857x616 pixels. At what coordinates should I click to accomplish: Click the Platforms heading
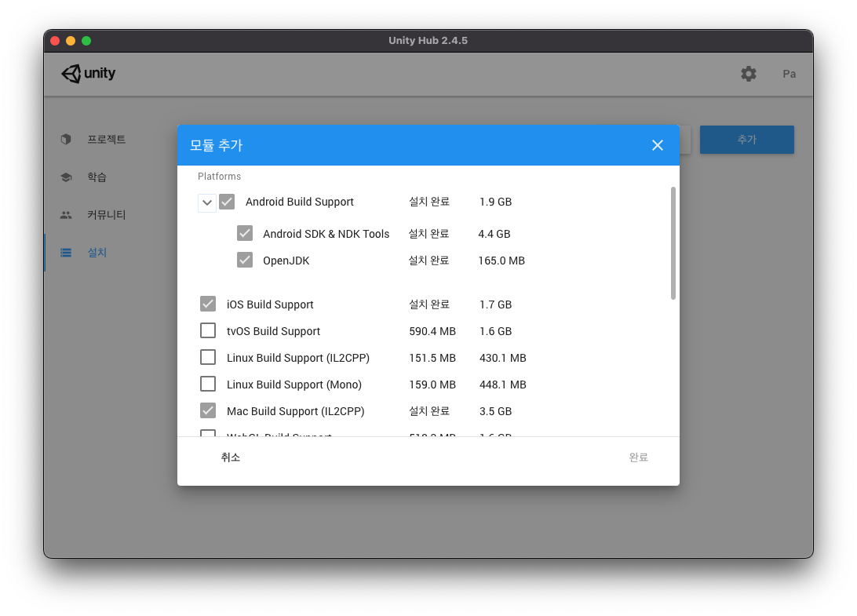[219, 176]
